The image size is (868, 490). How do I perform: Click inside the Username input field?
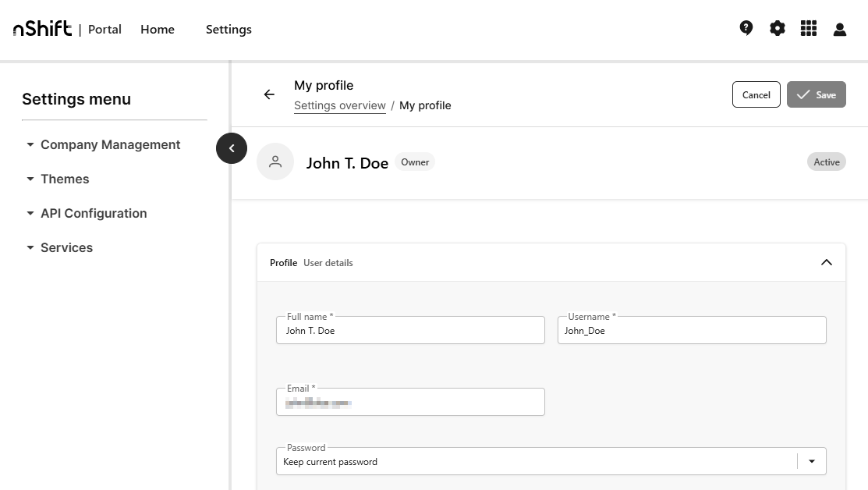(692, 330)
